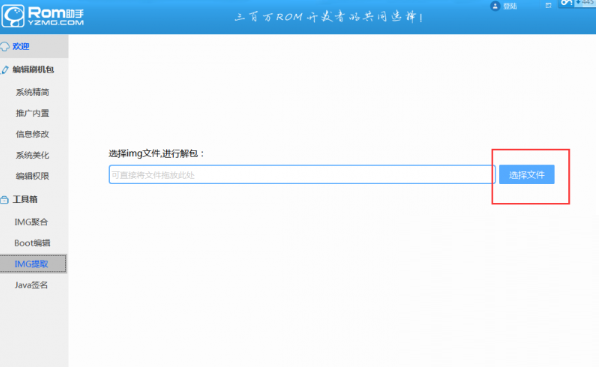The image size is (599, 381).
Task: Click the cloud icon beside 欢迎
Action: pyautogui.click(x=5, y=47)
